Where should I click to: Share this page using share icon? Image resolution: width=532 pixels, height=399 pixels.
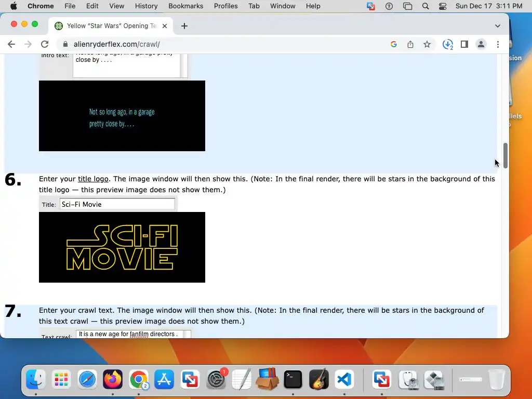(x=410, y=44)
